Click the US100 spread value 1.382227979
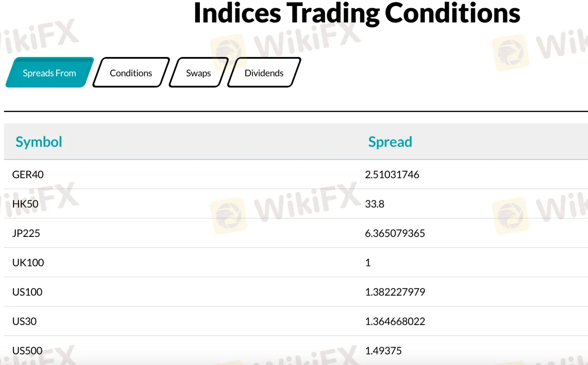 point(395,292)
